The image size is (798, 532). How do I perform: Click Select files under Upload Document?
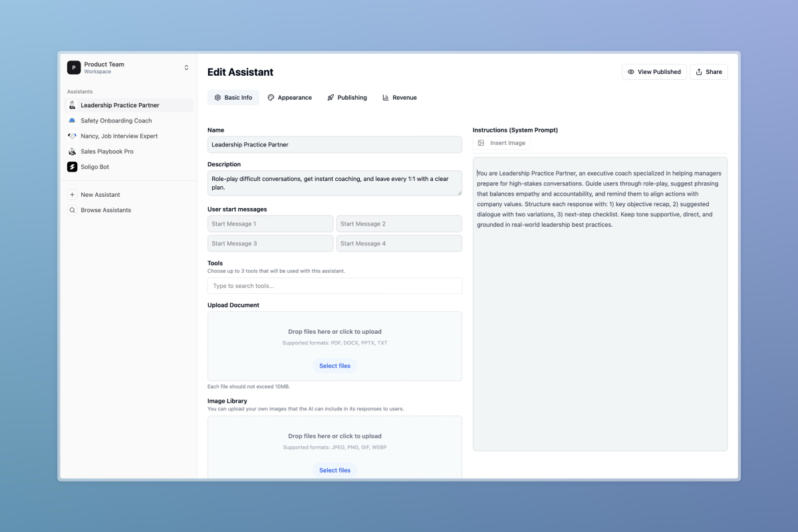334,365
